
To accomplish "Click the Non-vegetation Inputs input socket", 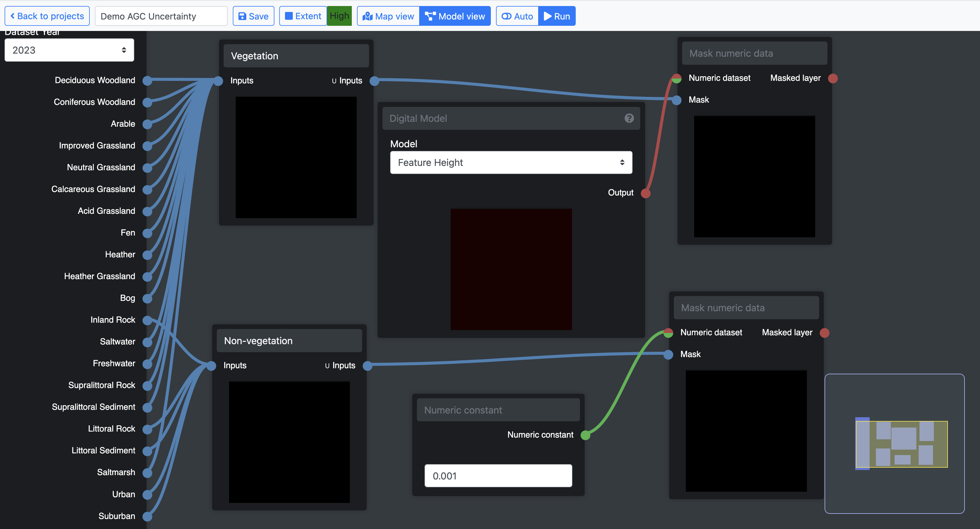I will coord(211,366).
